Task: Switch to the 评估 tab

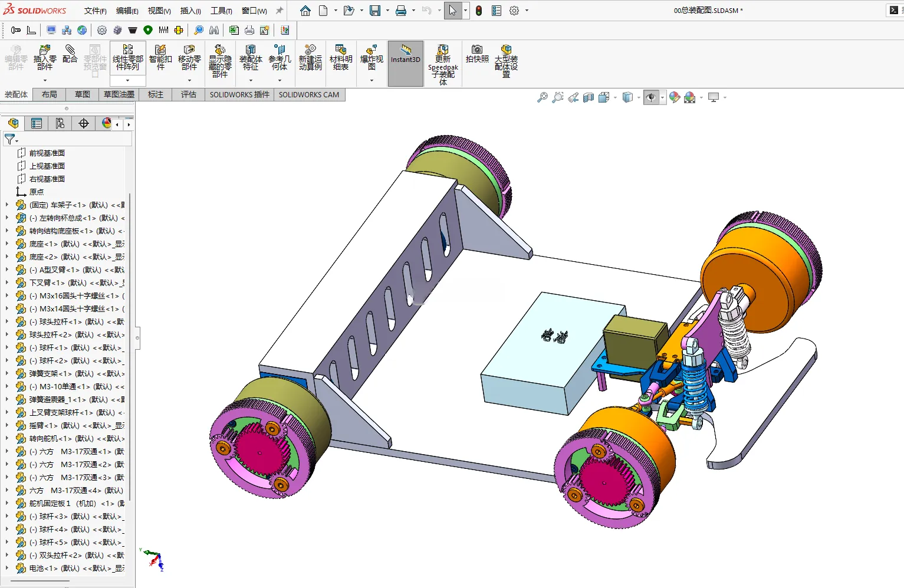Action: (189, 94)
